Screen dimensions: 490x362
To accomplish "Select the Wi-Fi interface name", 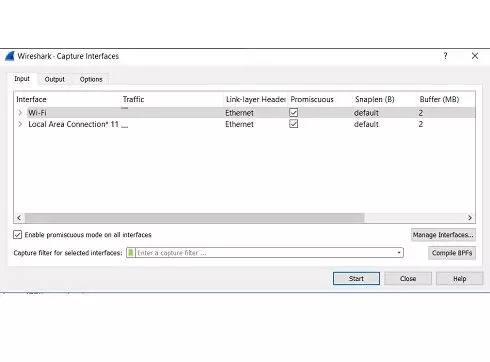I will click(37, 113).
